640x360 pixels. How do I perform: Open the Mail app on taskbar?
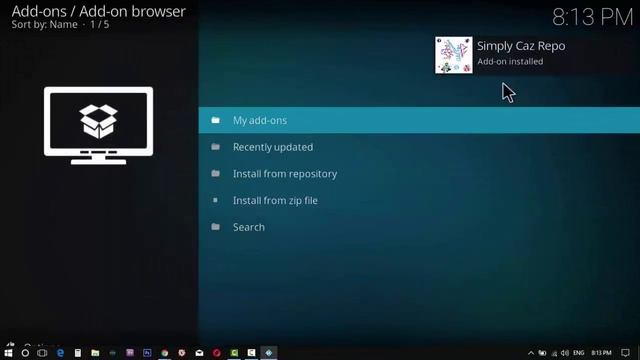pyautogui.click(x=199, y=353)
